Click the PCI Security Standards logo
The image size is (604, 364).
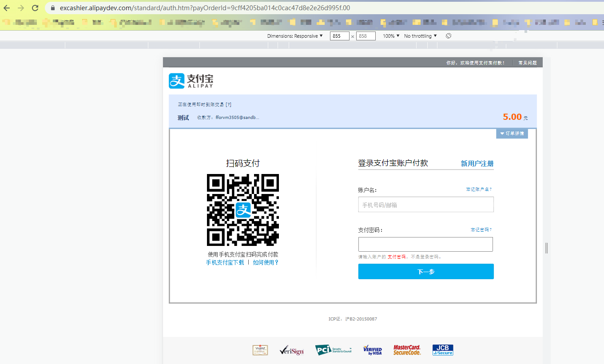click(x=333, y=350)
